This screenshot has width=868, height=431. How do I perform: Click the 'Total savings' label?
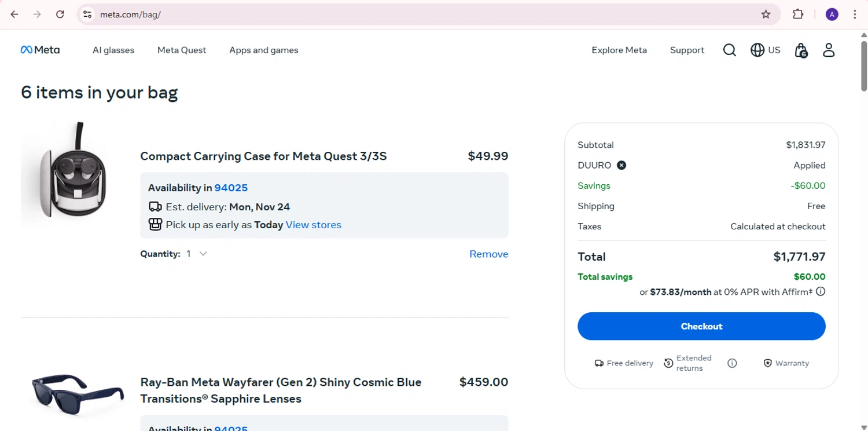coord(605,277)
